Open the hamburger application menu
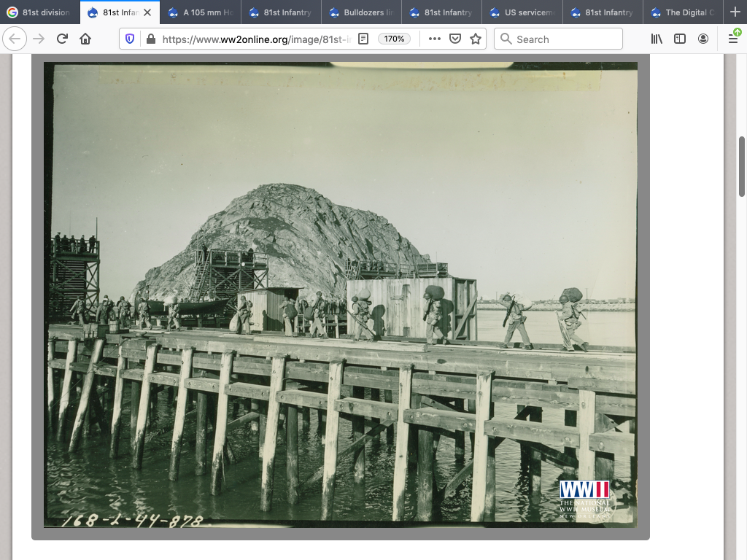Screen dimensions: 747x560 tap(733, 39)
